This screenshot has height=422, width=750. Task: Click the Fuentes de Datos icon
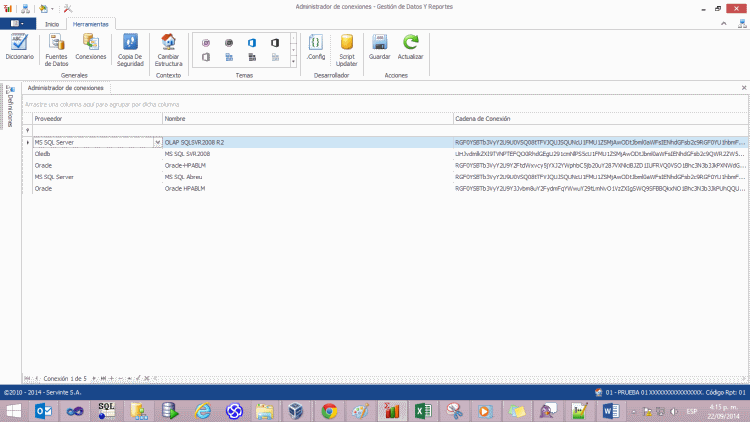57,47
